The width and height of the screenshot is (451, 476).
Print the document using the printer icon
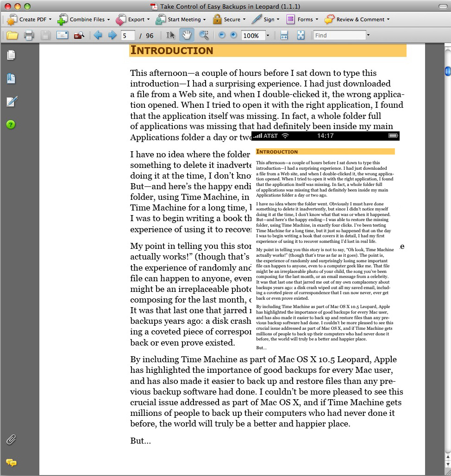click(x=29, y=36)
